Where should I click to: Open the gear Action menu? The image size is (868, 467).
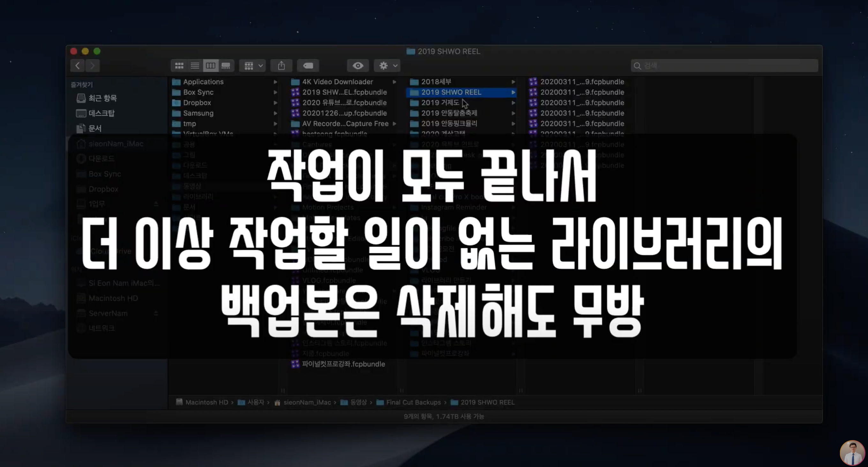click(387, 65)
